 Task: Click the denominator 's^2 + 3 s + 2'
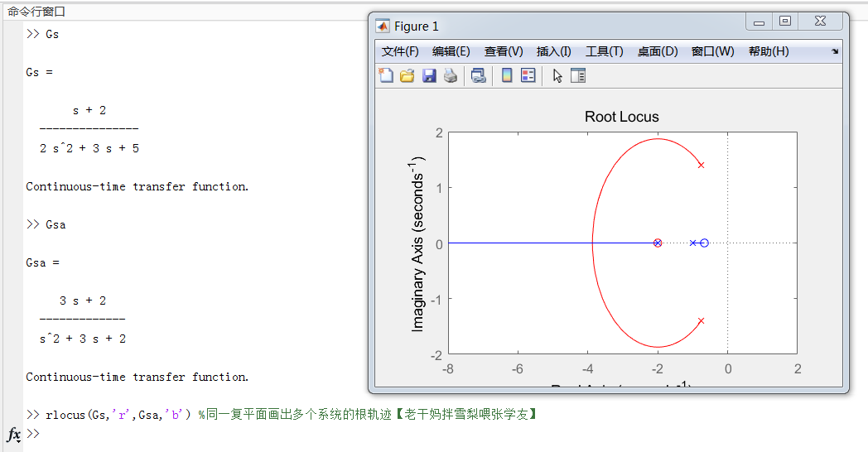click(x=83, y=339)
